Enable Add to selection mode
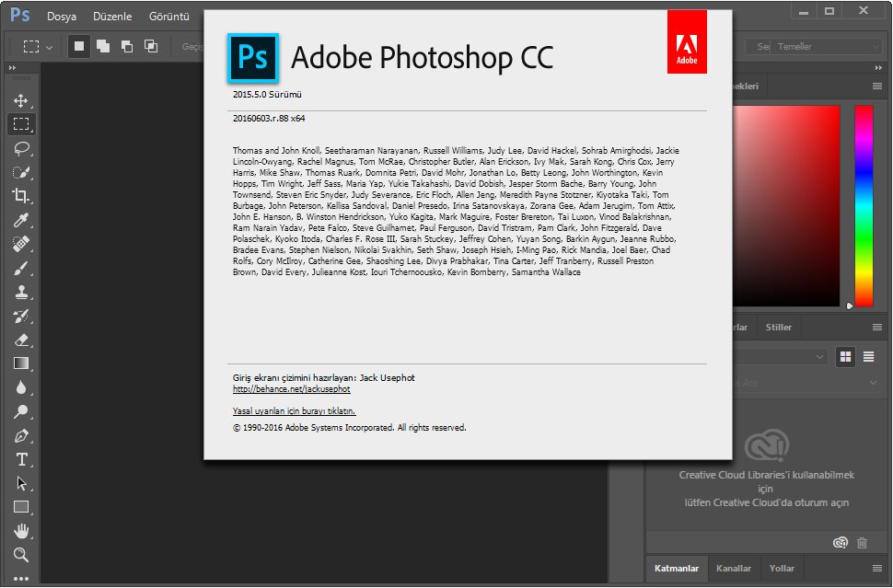Screen dimensions: 893x588 coord(103,46)
